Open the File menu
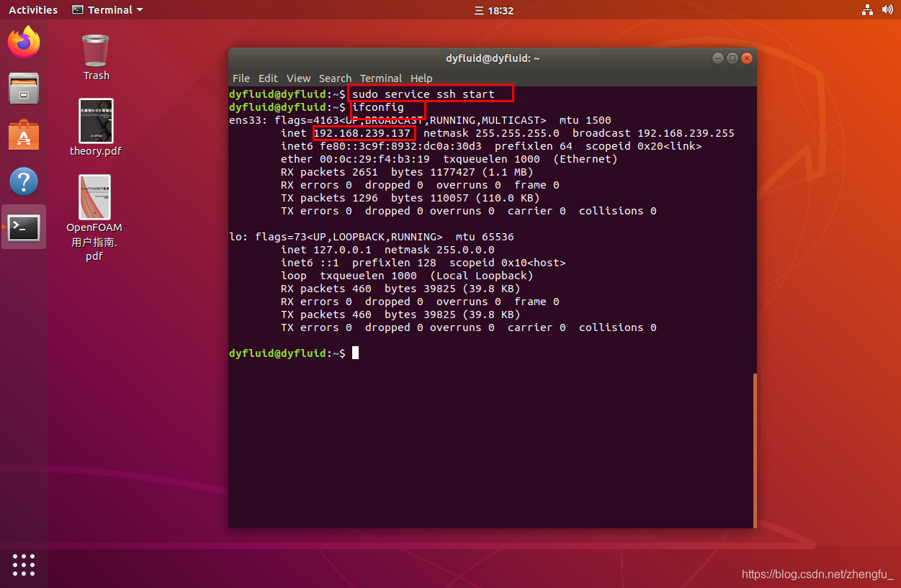The image size is (901, 588). (241, 78)
